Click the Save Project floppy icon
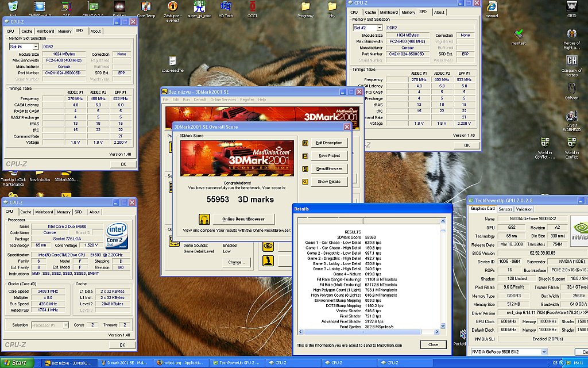The image size is (588, 368). click(x=305, y=156)
